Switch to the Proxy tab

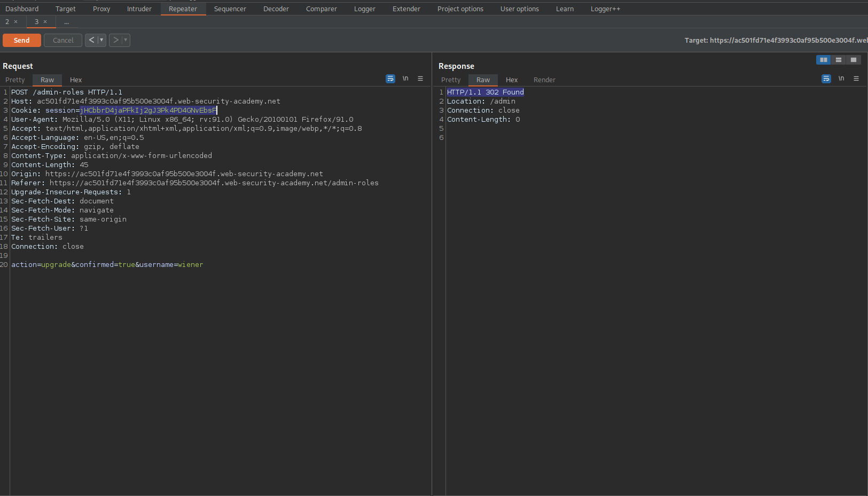click(101, 9)
